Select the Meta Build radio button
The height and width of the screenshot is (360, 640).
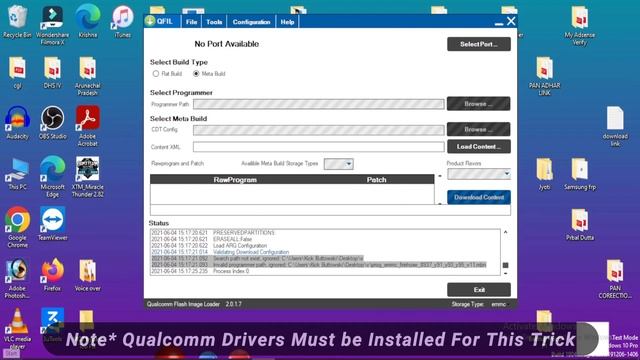click(196, 74)
